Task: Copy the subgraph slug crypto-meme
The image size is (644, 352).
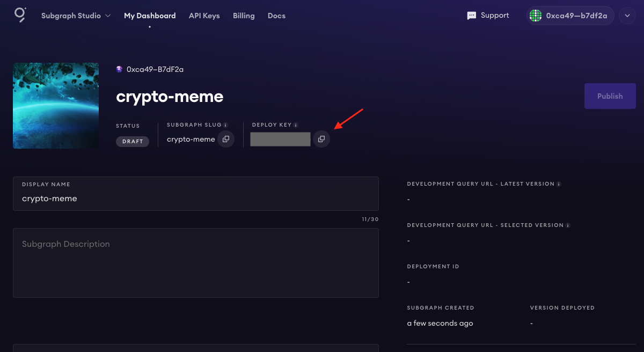Action: (226, 139)
